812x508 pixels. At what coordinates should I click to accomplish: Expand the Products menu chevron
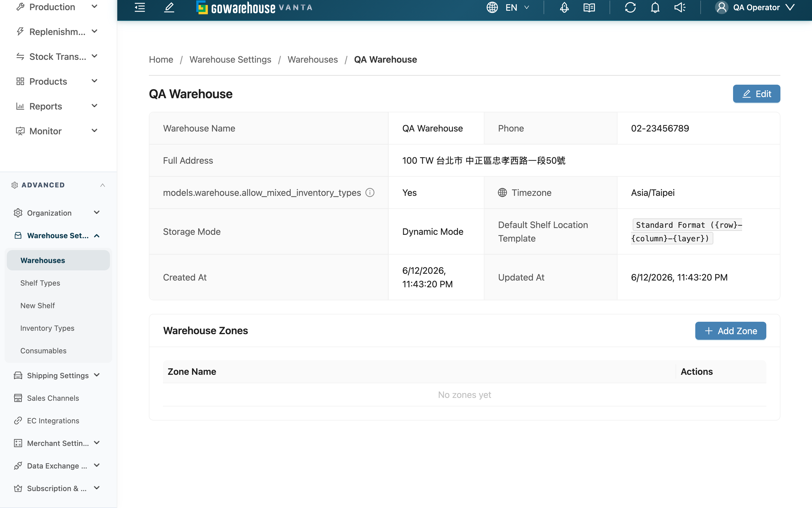point(95,81)
